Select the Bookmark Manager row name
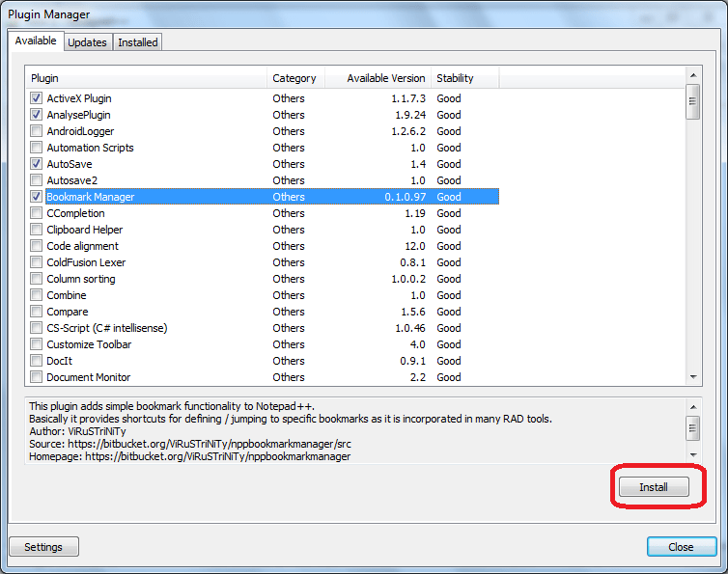Screen dimensions: 728x574 (91, 197)
